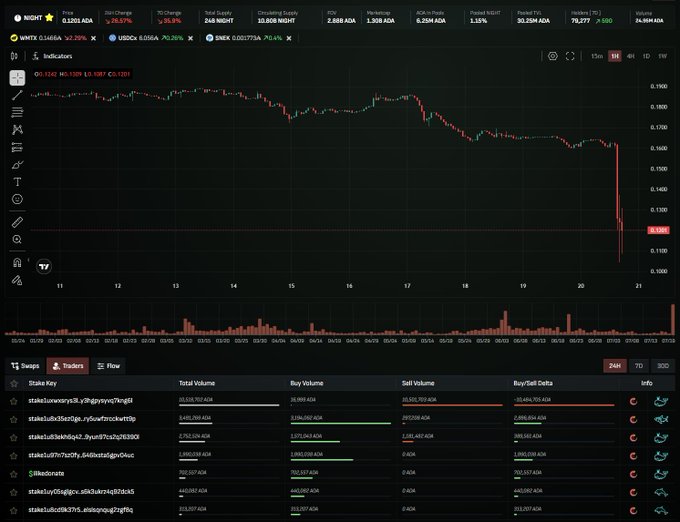Open the Swaps tab
The height and width of the screenshot is (522, 680).
25,366
